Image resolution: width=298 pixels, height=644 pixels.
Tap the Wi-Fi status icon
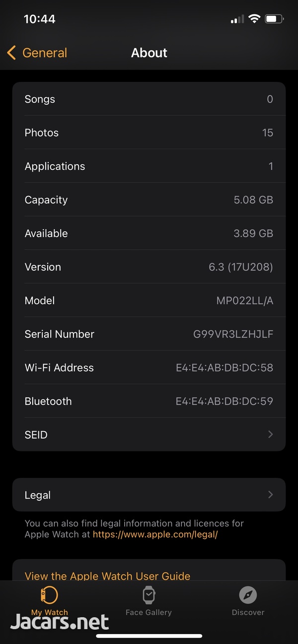click(254, 19)
